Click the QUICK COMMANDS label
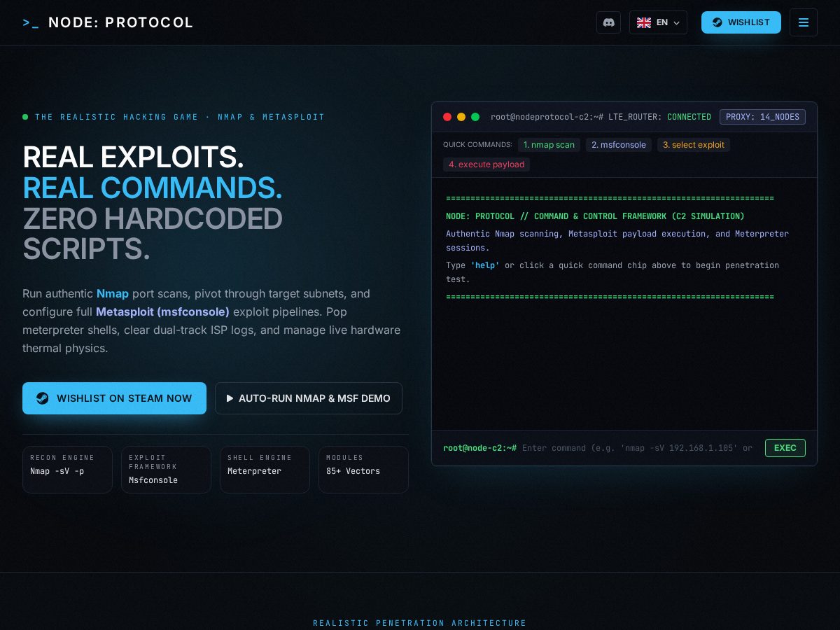This screenshot has width=840, height=630. pyautogui.click(x=477, y=145)
